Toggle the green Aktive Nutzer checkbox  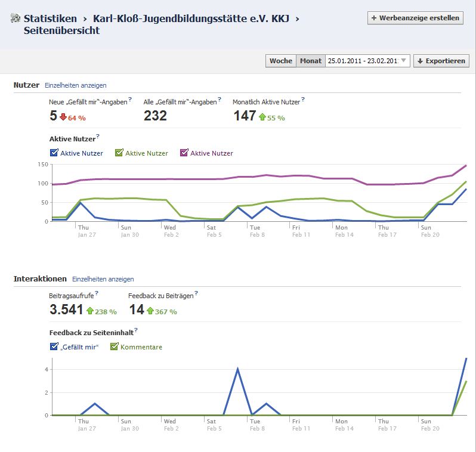point(119,153)
